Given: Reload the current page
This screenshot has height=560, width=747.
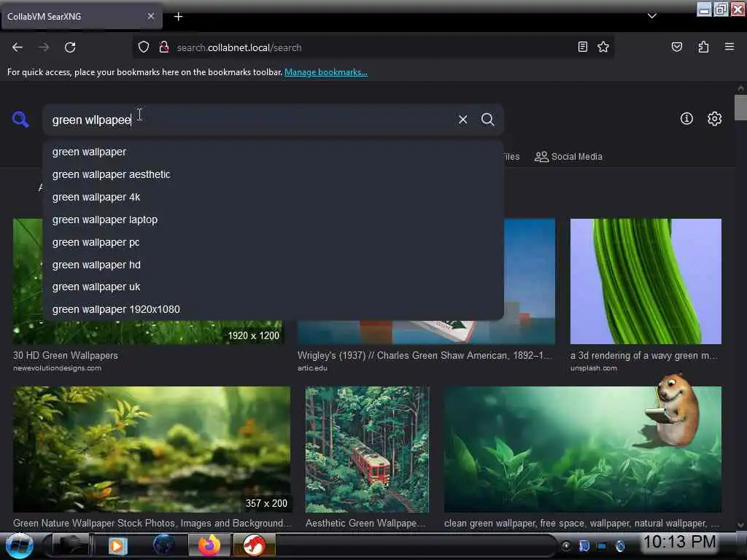Looking at the screenshot, I should (x=70, y=47).
